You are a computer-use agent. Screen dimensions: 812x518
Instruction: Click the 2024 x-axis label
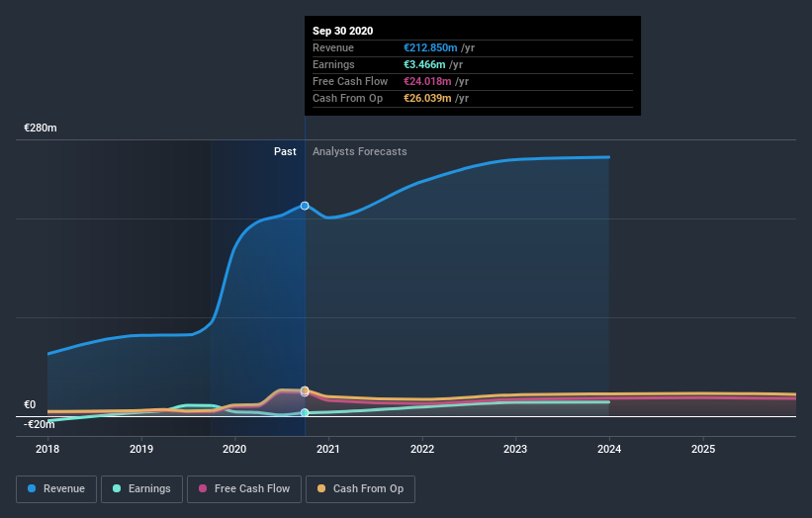(609, 449)
